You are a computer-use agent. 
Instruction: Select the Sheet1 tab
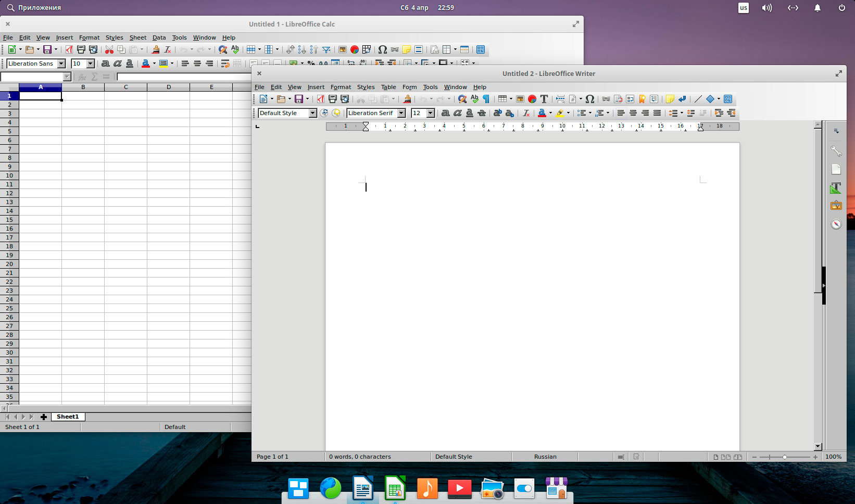tap(68, 417)
